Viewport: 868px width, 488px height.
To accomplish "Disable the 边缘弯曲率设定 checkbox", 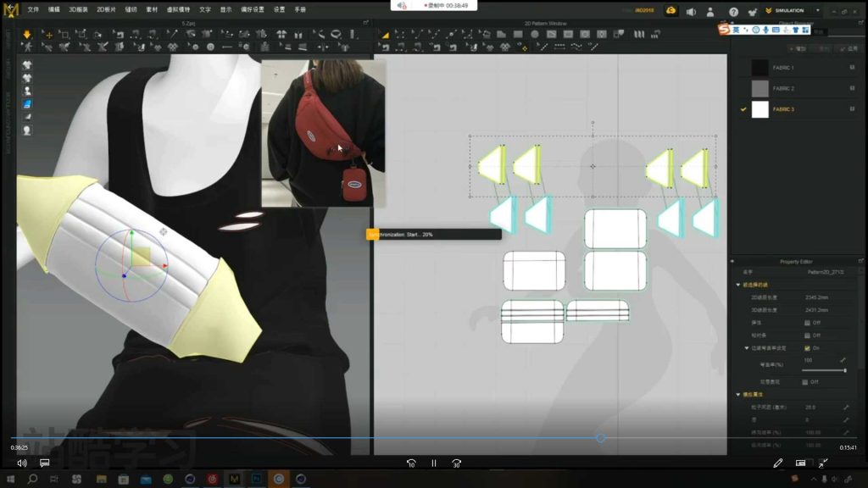I will coord(807,348).
